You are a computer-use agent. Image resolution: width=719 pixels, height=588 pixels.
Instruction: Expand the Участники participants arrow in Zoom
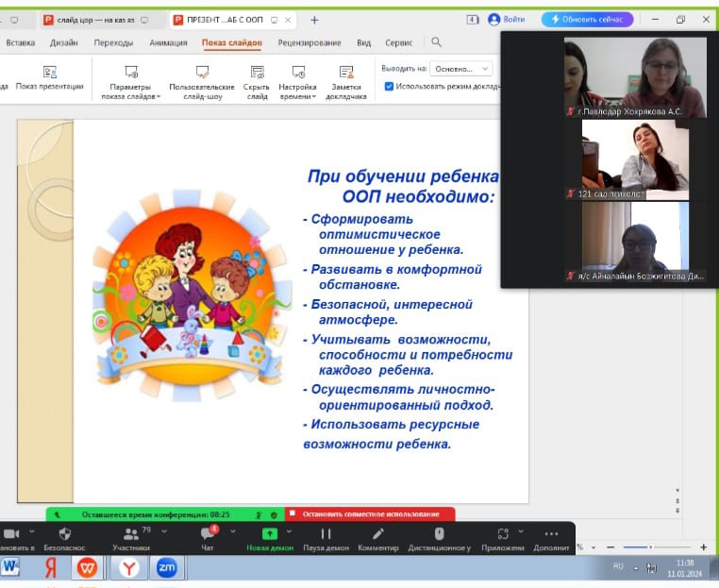[x=164, y=530]
